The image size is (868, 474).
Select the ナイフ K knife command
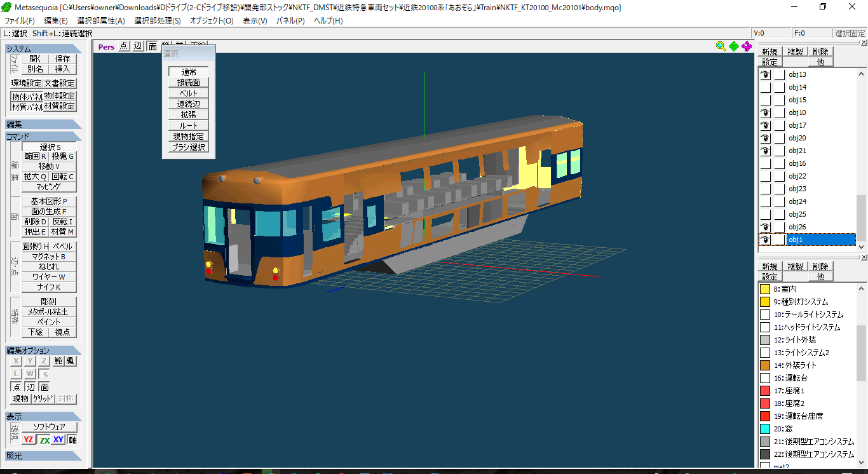pos(49,287)
